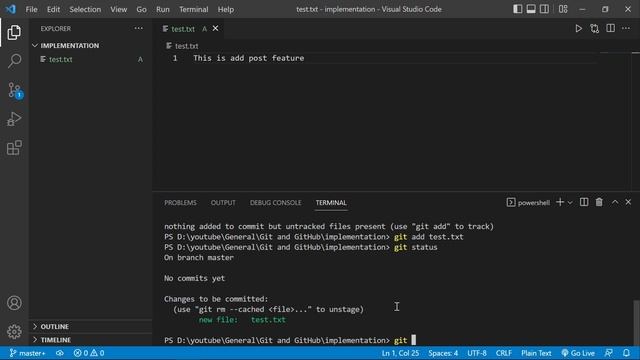Split the terminal panel

point(584,202)
